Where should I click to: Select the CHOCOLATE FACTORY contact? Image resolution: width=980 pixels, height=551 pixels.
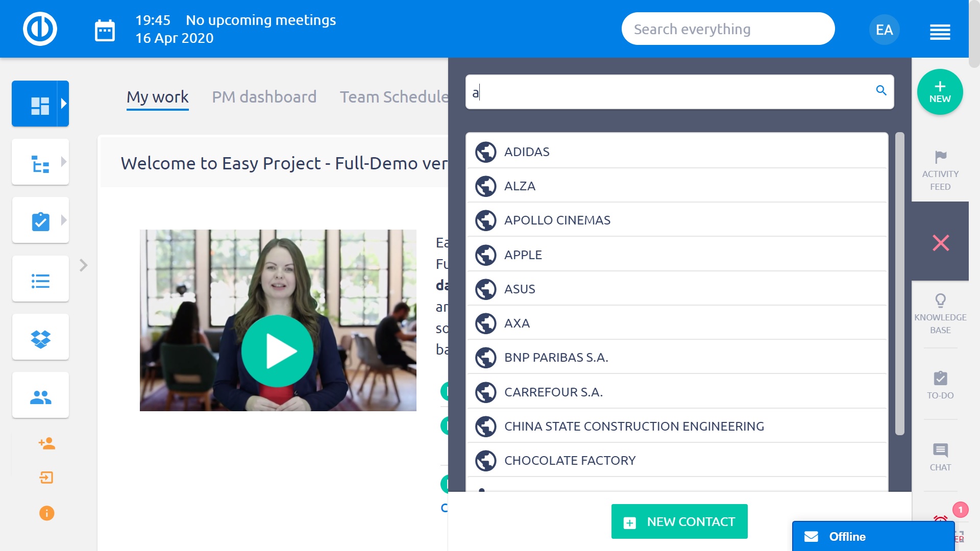677,460
